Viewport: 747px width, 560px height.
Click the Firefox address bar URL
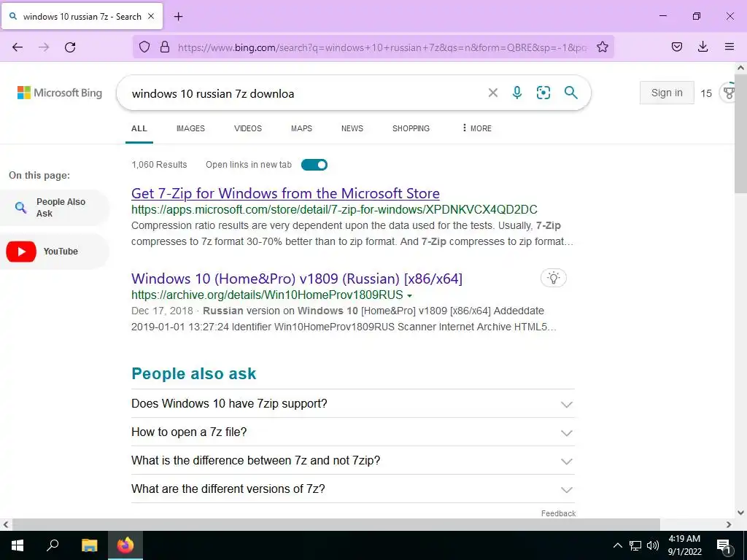coord(381,47)
